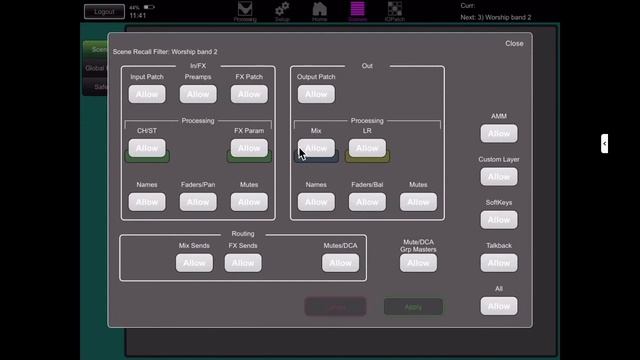This screenshot has width=640, height=360.
Task: Toggle Preamps Allow filter
Action: tap(198, 94)
